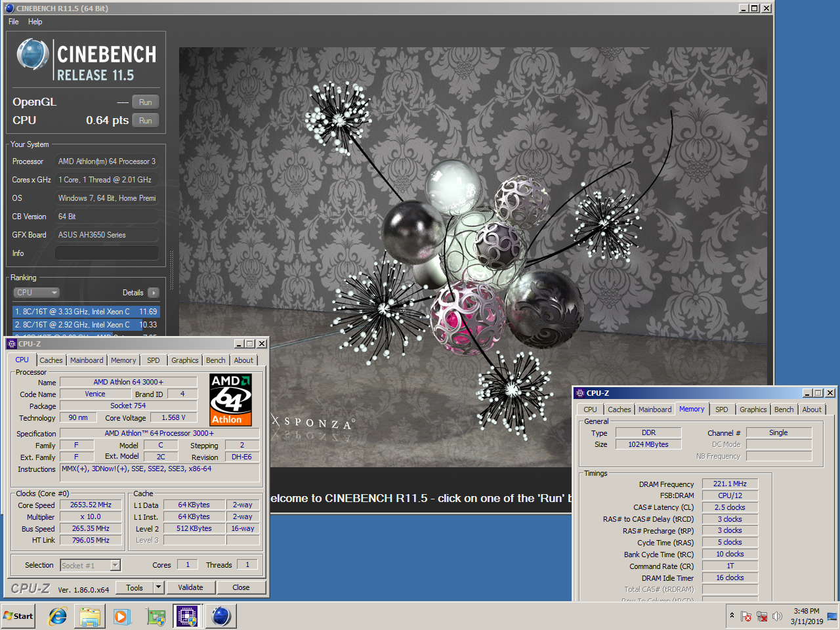The width and height of the screenshot is (840, 630).
Task: Click the AMD Athlon 64 logo
Action: [230, 400]
